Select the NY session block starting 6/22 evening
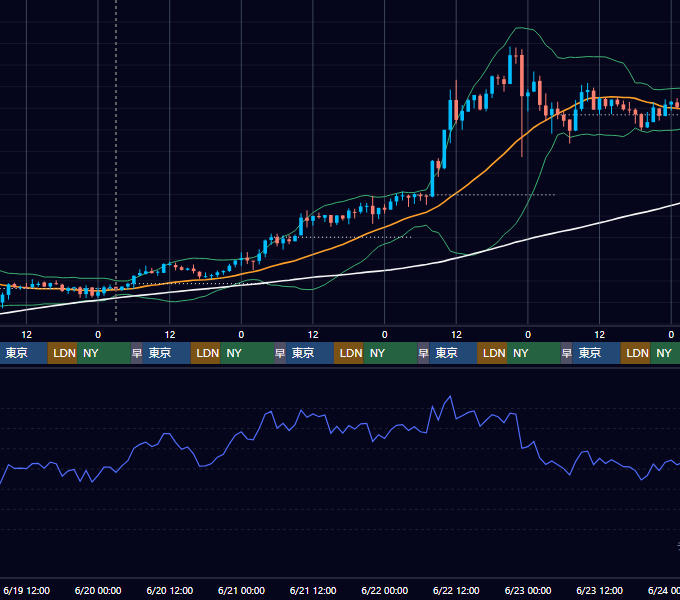The width and height of the screenshot is (680, 600). point(533,353)
